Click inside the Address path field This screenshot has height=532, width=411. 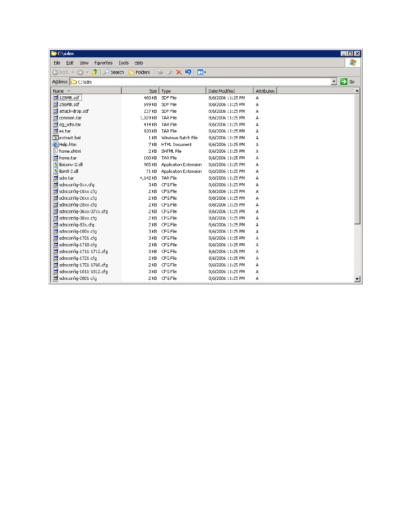pyautogui.click(x=201, y=82)
